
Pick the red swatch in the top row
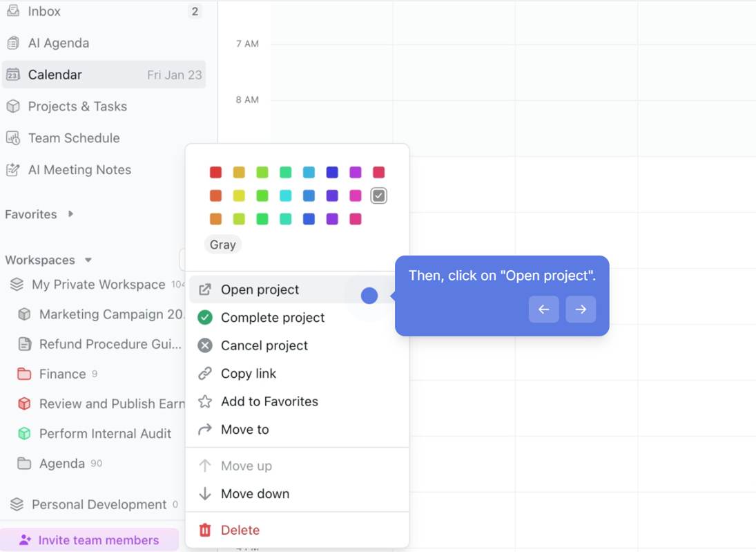coord(215,172)
